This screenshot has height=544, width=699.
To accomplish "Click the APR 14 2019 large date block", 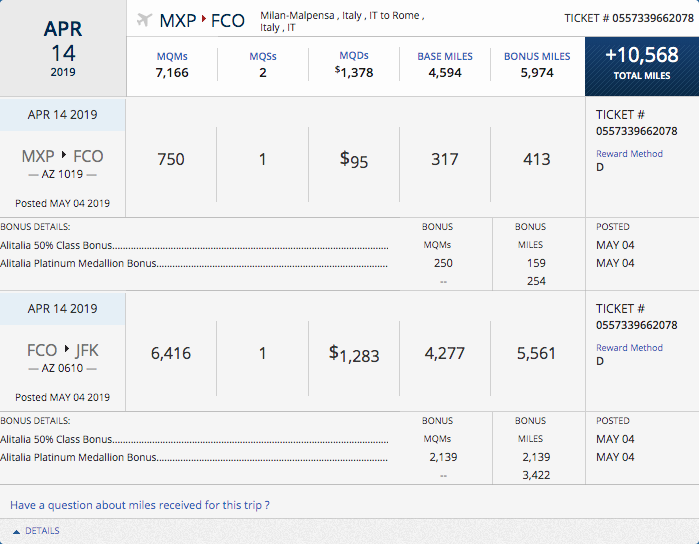I will (x=63, y=50).
